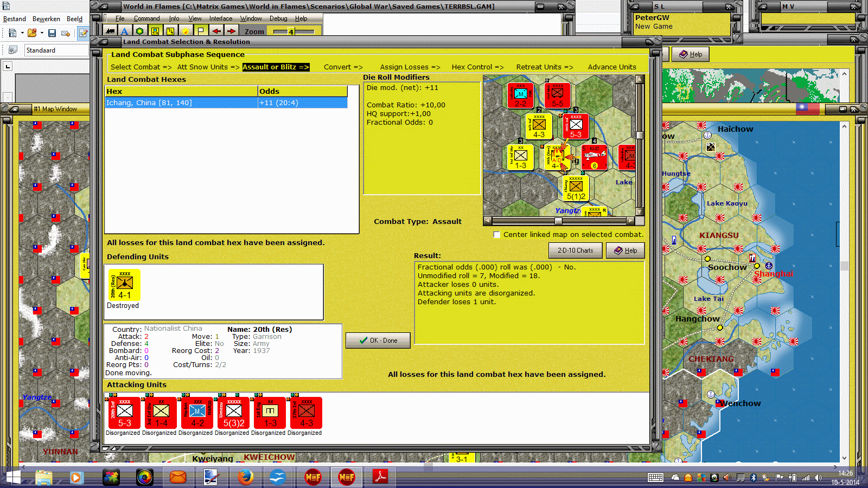Select the 3rd Inf Div 1-4 attacking unit

point(161,413)
